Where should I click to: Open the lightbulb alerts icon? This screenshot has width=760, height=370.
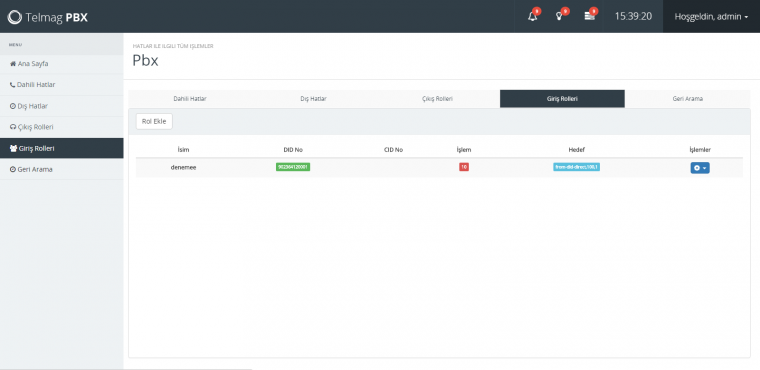pos(559,16)
